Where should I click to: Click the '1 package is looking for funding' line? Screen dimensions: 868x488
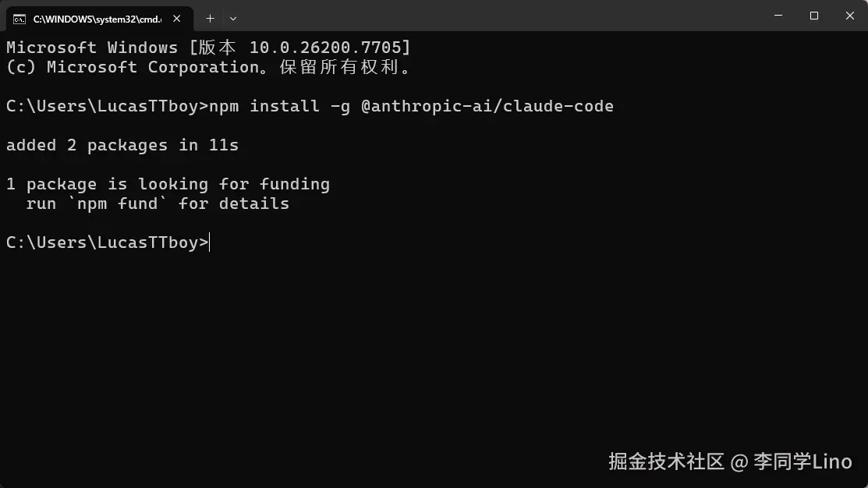(x=168, y=184)
